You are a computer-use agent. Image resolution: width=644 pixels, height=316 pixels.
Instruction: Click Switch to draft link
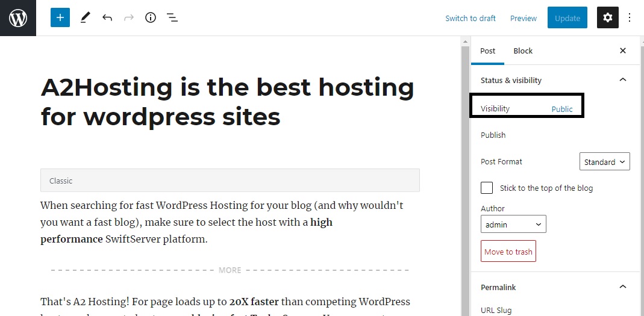click(470, 19)
